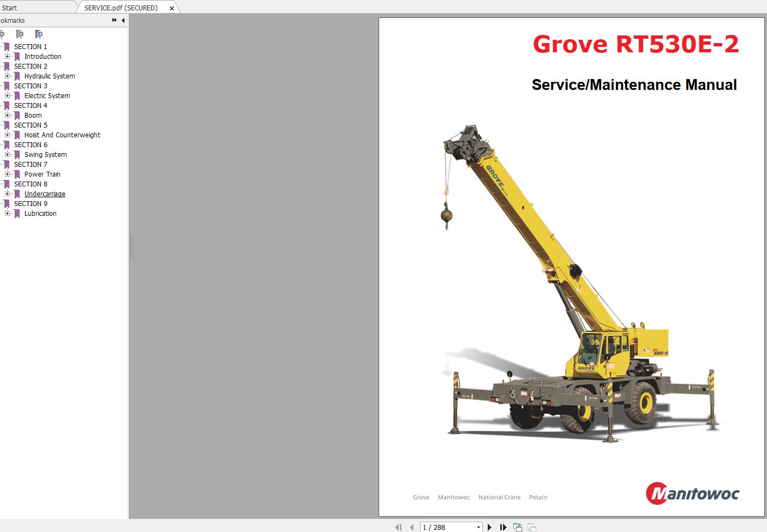Click the bookmark icon beside Lubrication
The height and width of the screenshot is (532, 767).
click(17, 214)
